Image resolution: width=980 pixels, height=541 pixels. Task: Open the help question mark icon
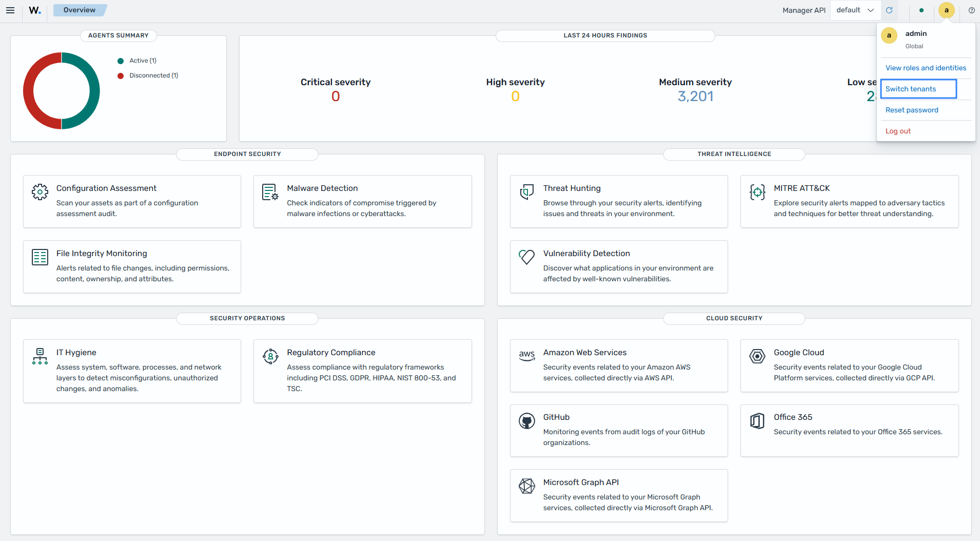point(972,10)
